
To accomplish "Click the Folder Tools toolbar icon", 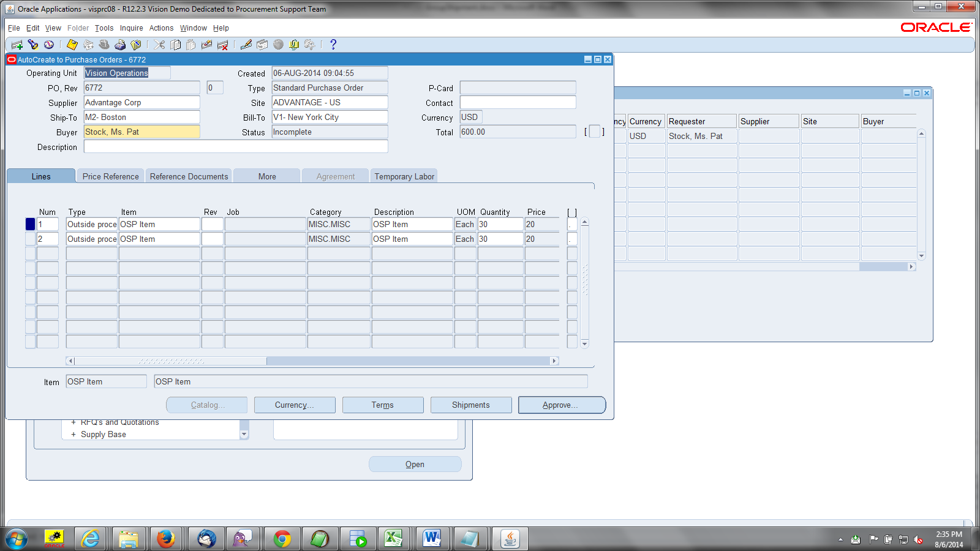I will 310,45.
